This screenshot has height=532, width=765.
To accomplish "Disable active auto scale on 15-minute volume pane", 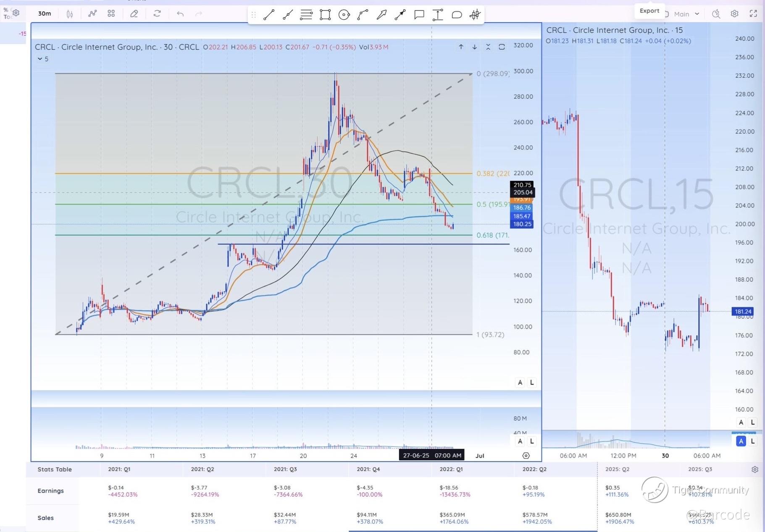I will (x=741, y=441).
